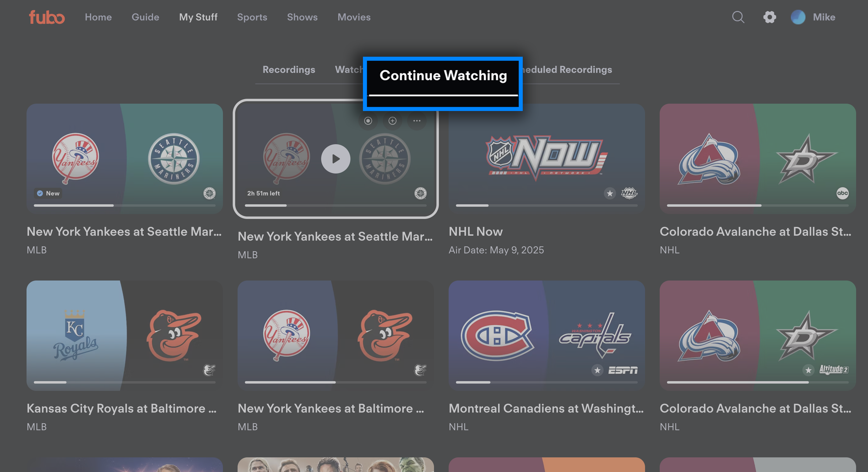Image resolution: width=868 pixels, height=472 pixels.
Task: Play the selected Yankees at Mariners recording
Action: tap(335, 159)
